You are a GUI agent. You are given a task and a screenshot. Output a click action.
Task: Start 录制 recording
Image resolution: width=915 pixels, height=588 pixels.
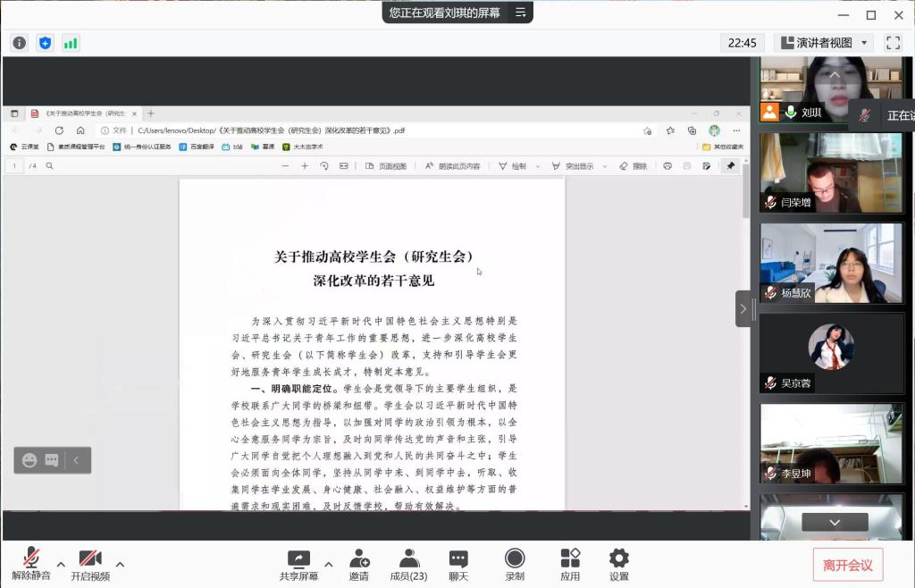(x=515, y=565)
